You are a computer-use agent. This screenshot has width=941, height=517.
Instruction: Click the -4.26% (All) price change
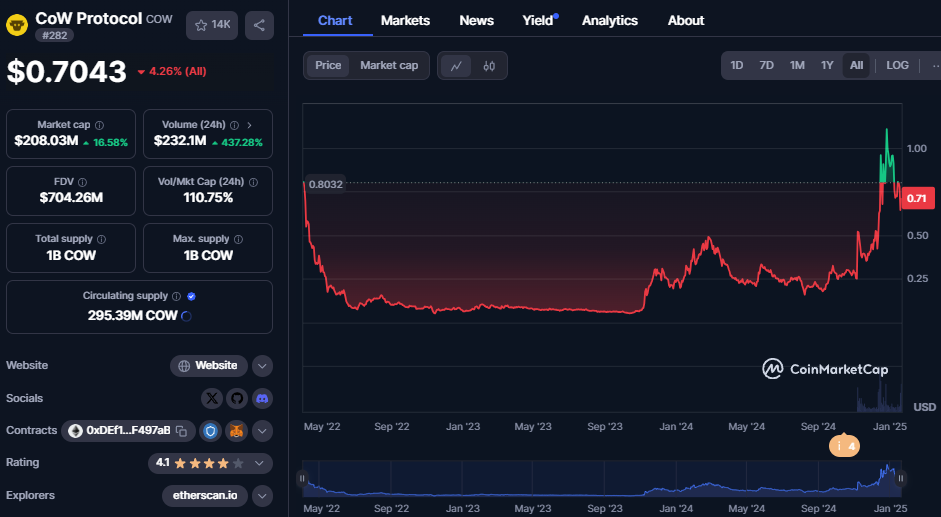click(172, 71)
